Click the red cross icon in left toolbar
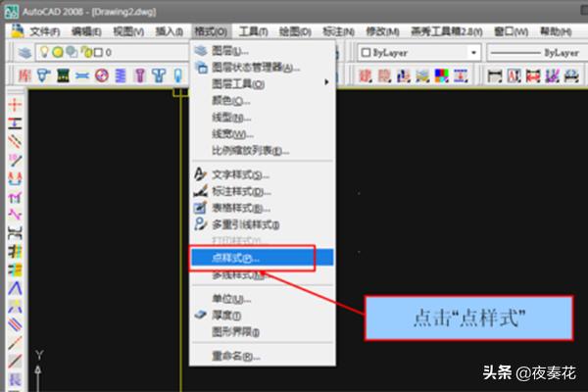The height and width of the screenshot is (392, 588). pos(15,105)
